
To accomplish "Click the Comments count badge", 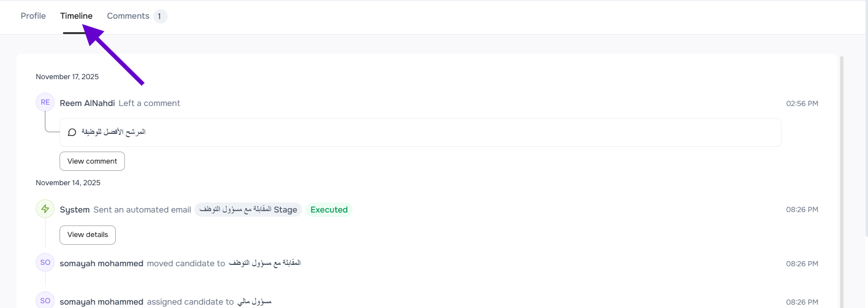I will coord(159,16).
